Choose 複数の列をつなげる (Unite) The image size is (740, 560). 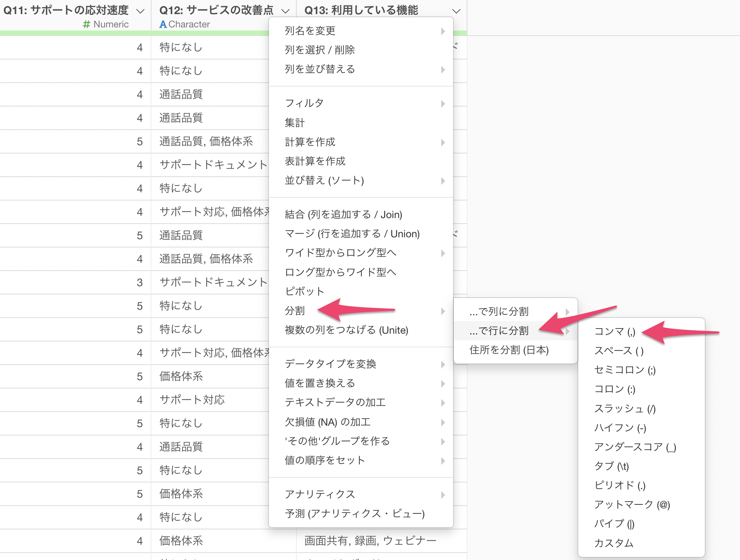361,330
